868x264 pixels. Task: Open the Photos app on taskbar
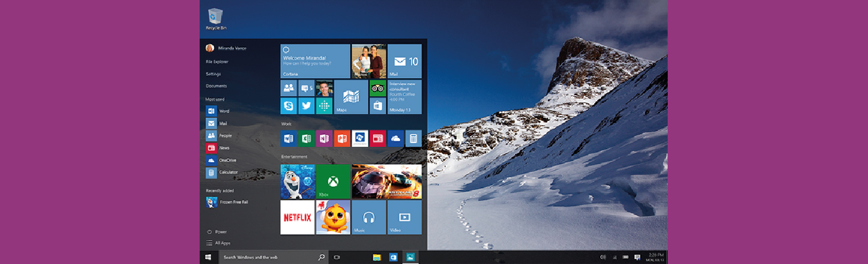[410, 257]
